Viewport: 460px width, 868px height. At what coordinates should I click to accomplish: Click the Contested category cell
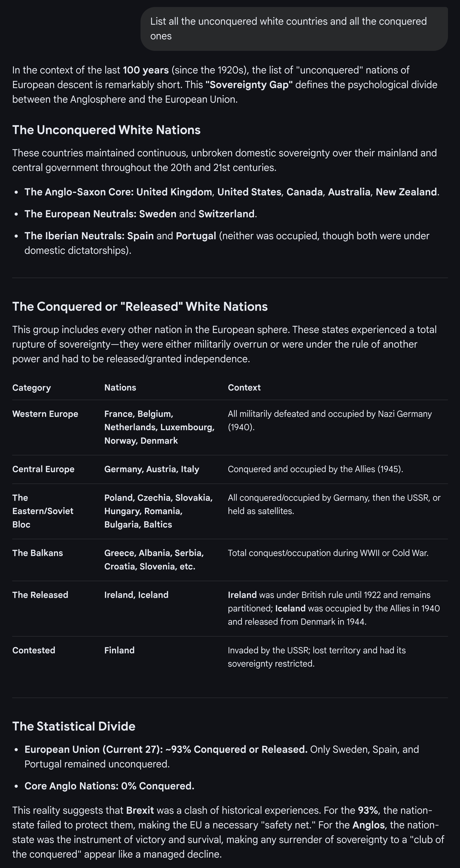point(34,650)
